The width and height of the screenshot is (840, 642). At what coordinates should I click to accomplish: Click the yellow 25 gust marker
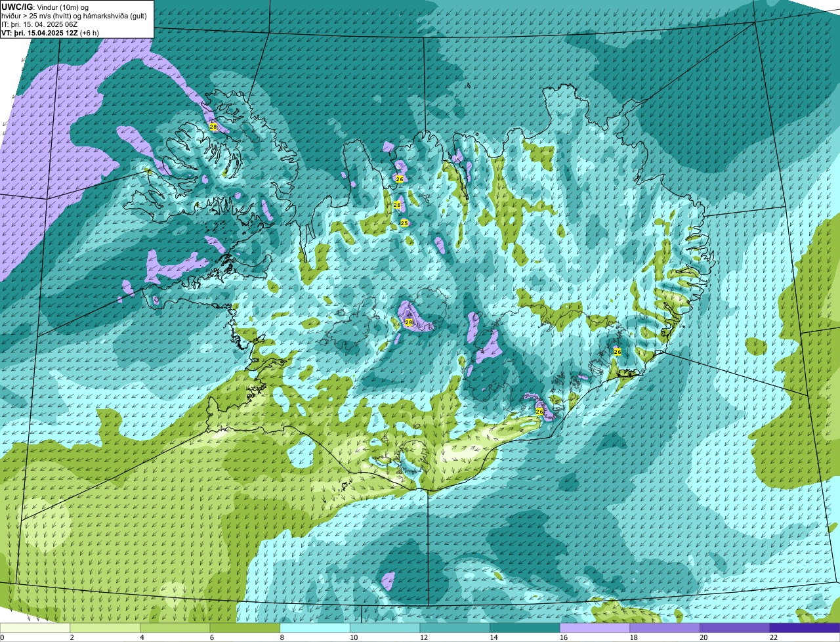404,223
